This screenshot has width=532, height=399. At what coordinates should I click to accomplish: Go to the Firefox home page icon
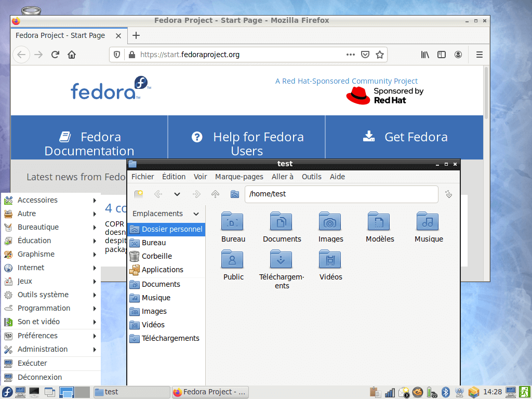click(72, 55)
